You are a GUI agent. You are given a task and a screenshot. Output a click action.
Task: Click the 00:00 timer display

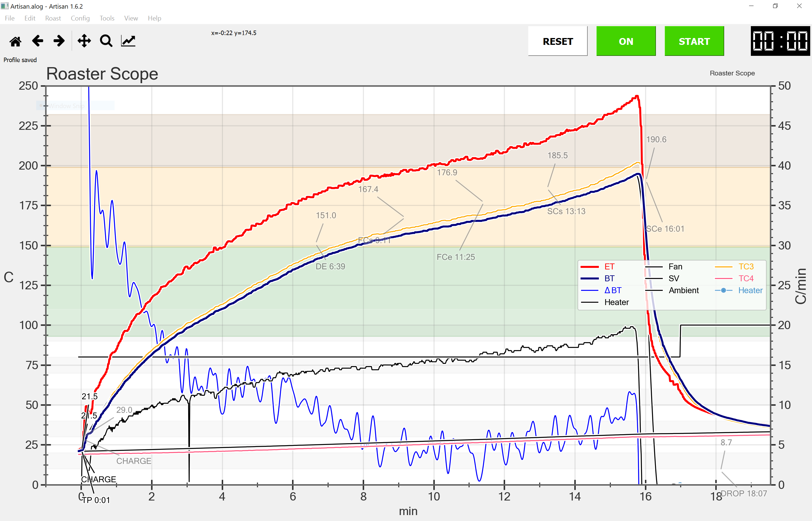(x=780, y=41)
